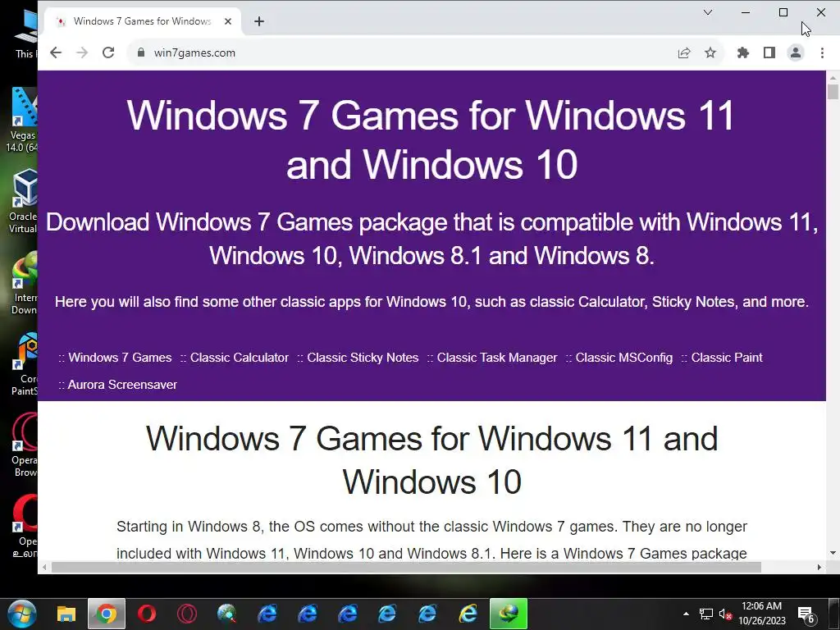The image size is (840, 630).
Task: Share this page icon in address bar
Action: (x=684, y=52)
